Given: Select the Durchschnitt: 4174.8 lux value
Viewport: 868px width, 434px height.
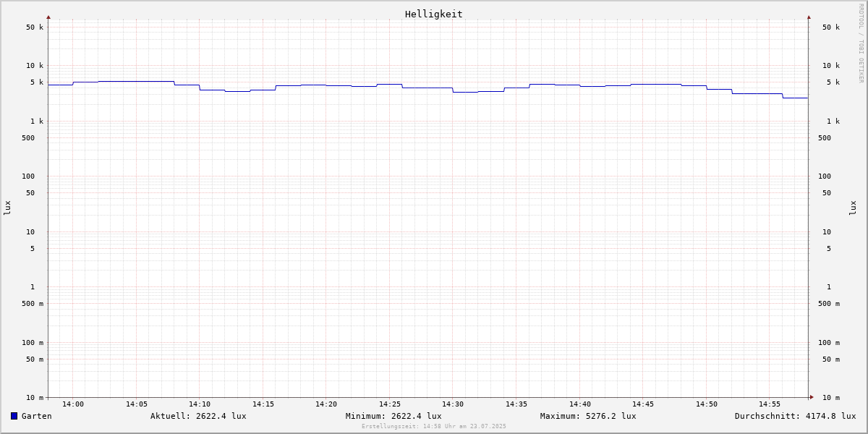Looking at the screenshot, I should tap(796, 416).
